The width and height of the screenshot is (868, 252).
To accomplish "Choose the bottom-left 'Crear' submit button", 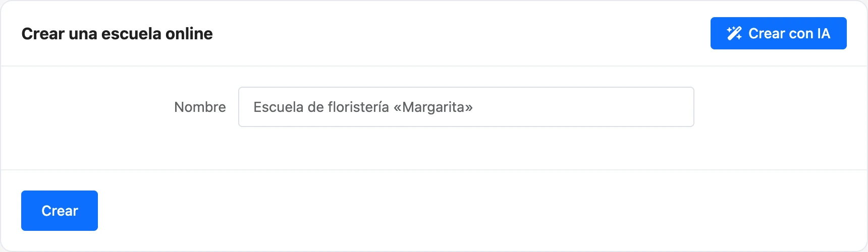I will click(60, 211).
